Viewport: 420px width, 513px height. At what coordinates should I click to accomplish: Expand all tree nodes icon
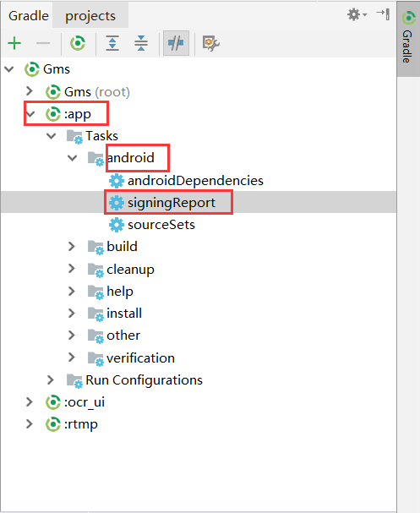(112, 43)
